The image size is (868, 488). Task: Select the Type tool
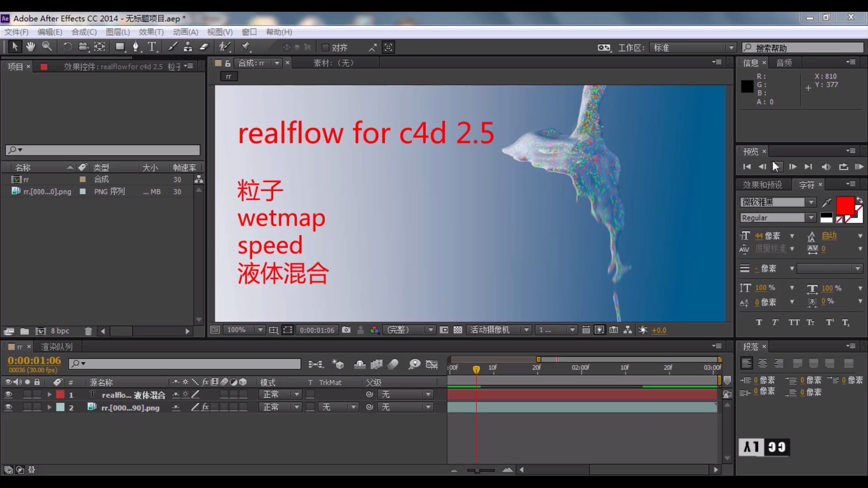[x=151, y=47]
